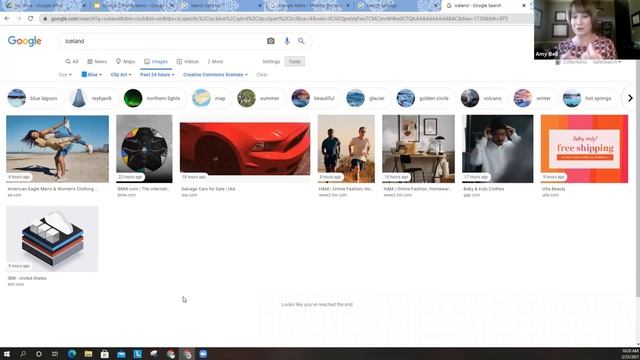
Task: Switch to the Maps results tab
Action: (125, 62)
